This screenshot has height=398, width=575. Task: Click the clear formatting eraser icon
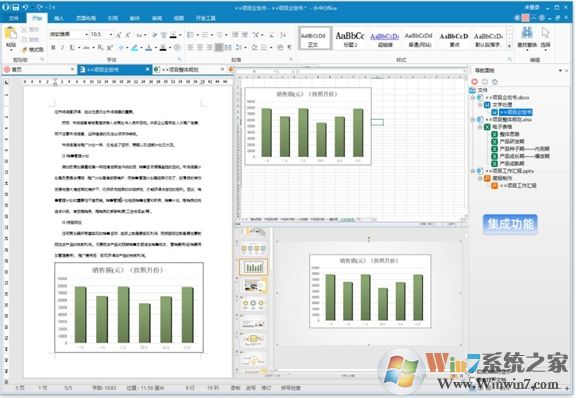click(154, 35)
